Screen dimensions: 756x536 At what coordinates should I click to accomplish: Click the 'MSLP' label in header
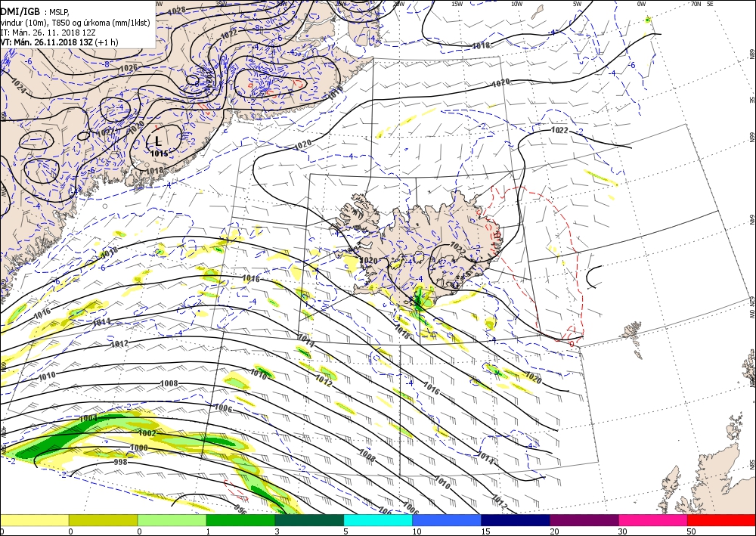tap(59, 13)
